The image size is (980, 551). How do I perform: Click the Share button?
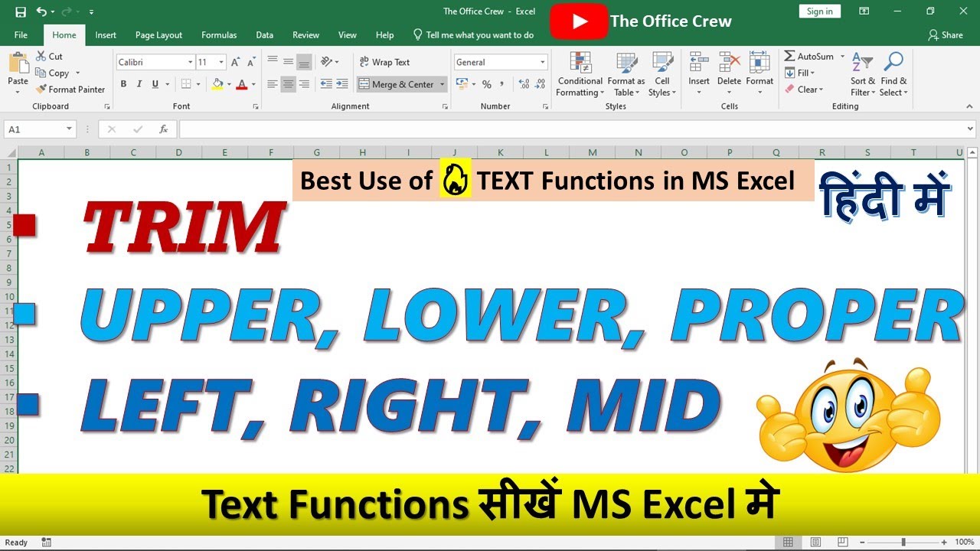coord(946,34)
